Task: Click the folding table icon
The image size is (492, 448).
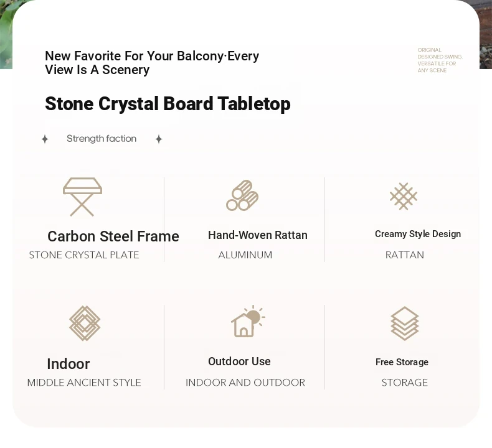Action: [82, 197]
